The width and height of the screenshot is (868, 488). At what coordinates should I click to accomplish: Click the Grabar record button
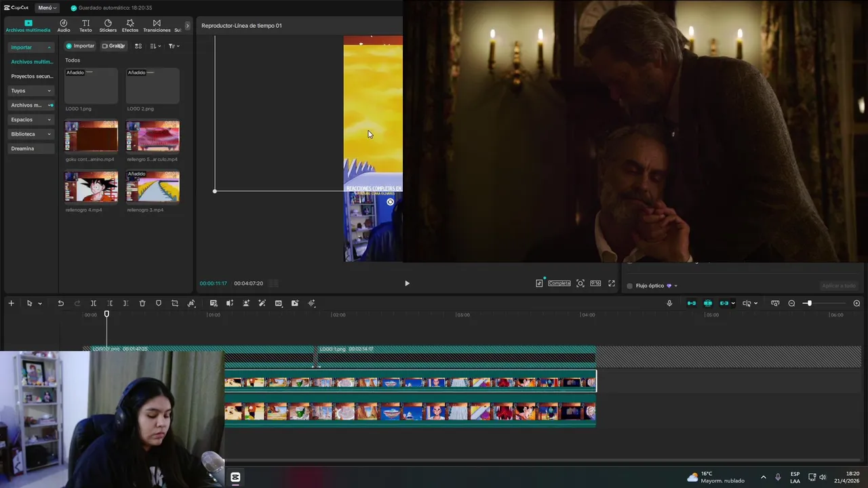pyautogui.click(x=114, y=46)
